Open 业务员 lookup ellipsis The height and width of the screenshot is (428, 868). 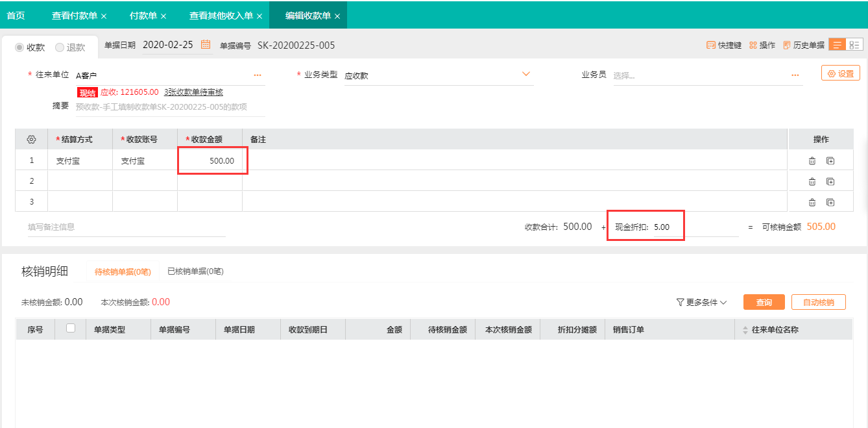[x=795, y=75]
